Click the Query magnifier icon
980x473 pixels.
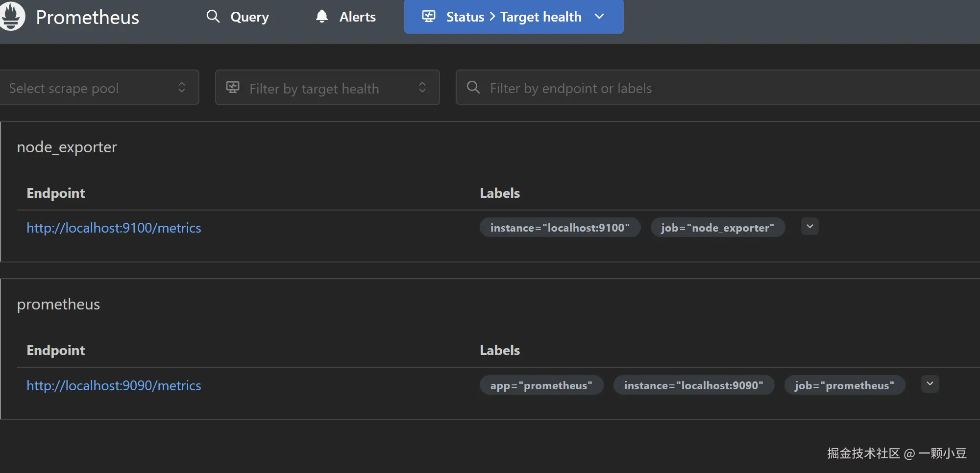click(x=213, y=17)
